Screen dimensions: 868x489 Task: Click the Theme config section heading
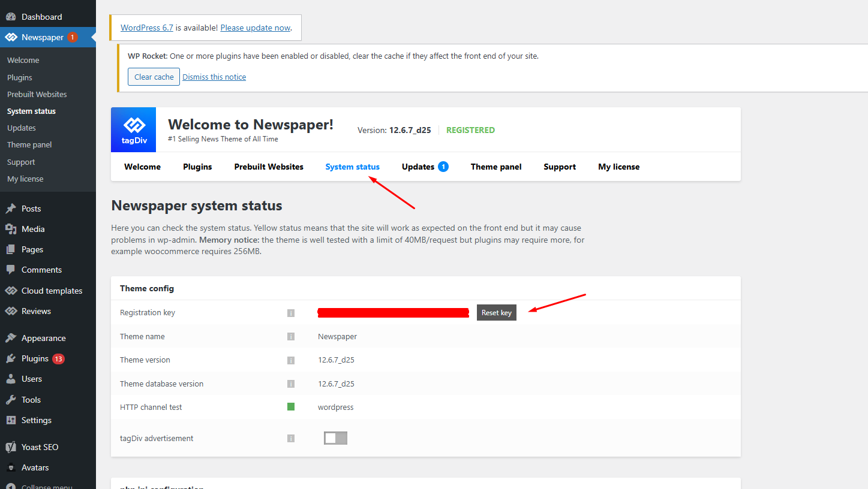click(147, 288)
